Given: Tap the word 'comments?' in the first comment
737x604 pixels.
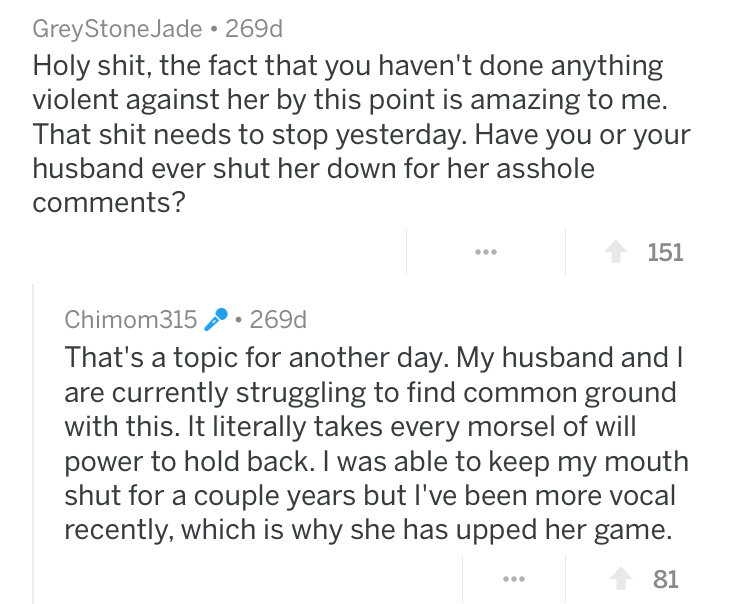Looking at the screenshot, I should pyautogui.click(x=109, y=203).
